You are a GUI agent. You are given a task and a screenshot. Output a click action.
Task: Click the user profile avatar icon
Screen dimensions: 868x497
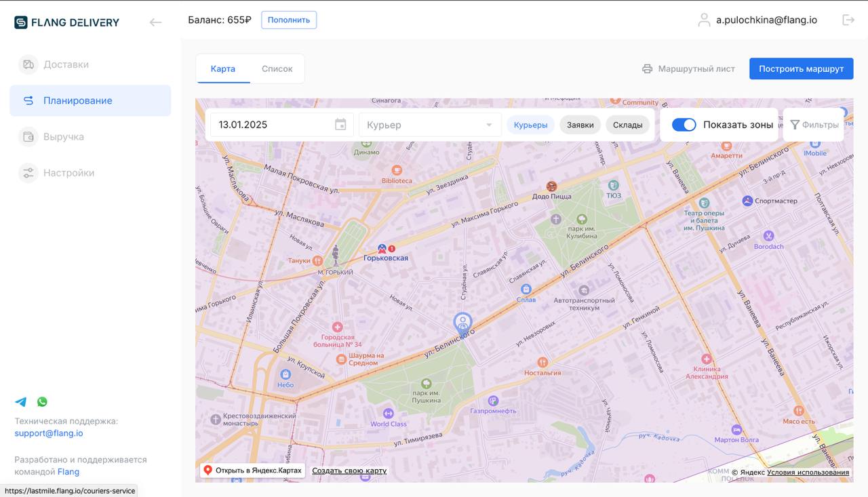click(x=704, y=20)
